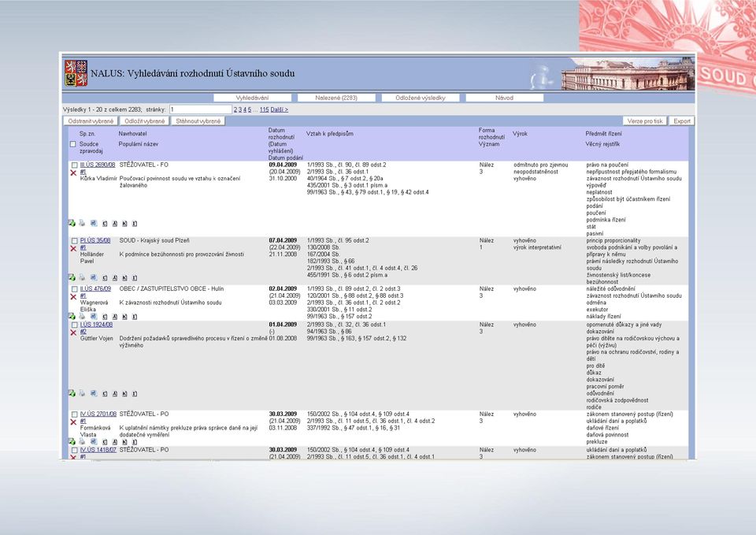Screen dimensions: 756x535
Task: Jump to results page 5
Action: point(250,110)
